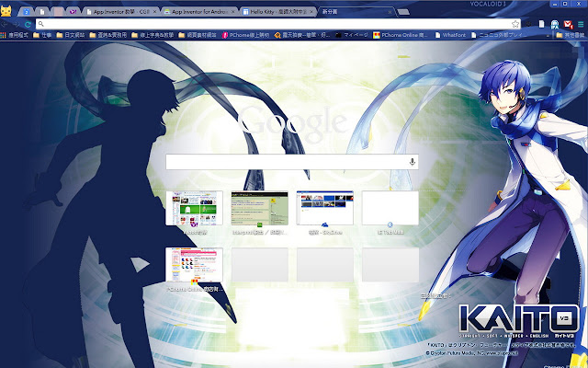Switch to the Yahoo pinned tab
The height and width of the screenshot is (368, 588).
point(73,12)
